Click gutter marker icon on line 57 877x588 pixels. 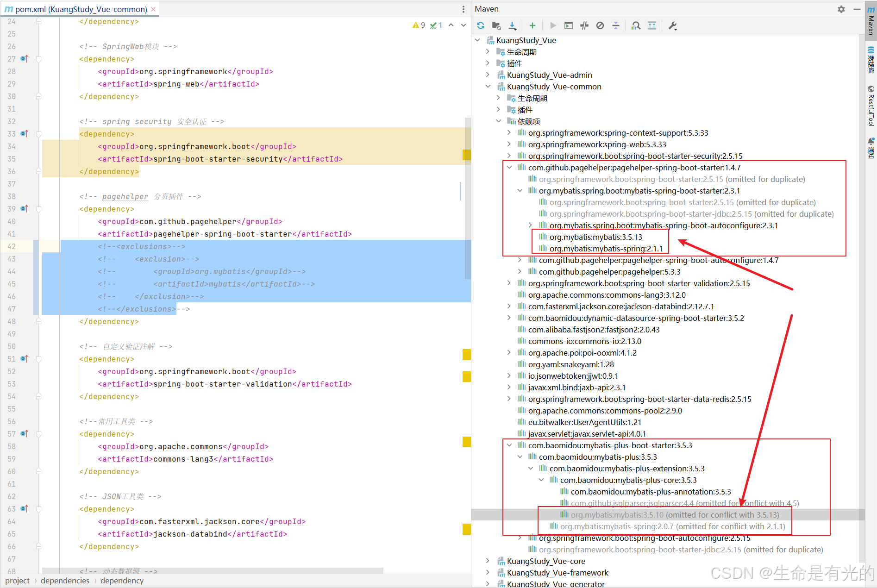(24, 434)
